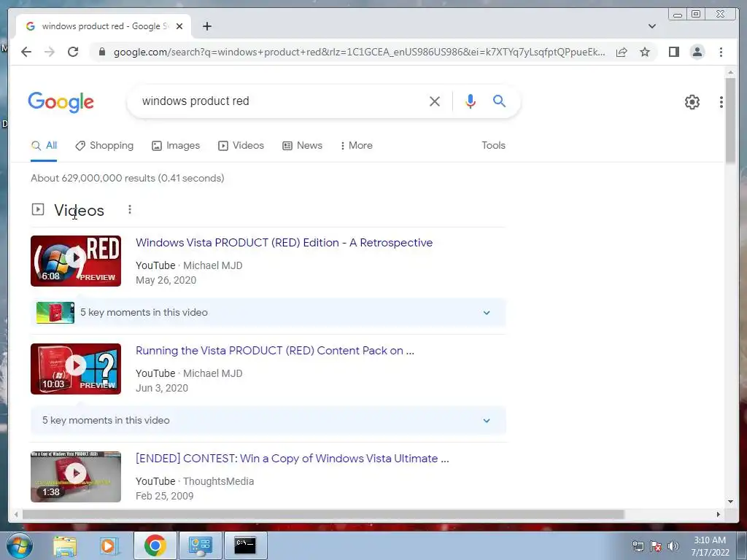747x560 pixels.
Task: Switch to the Shopping tab
Action: [104, 146]
